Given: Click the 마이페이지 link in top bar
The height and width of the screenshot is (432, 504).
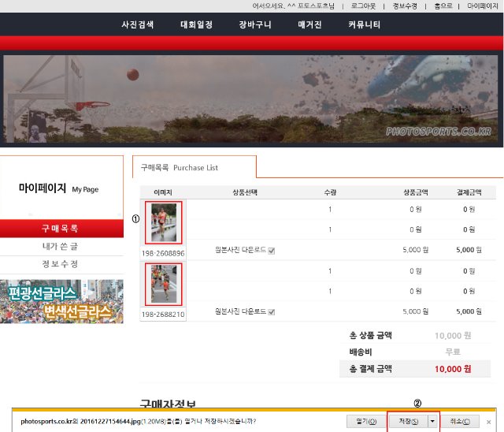Looking at the screenshot, I should point(482,6).
